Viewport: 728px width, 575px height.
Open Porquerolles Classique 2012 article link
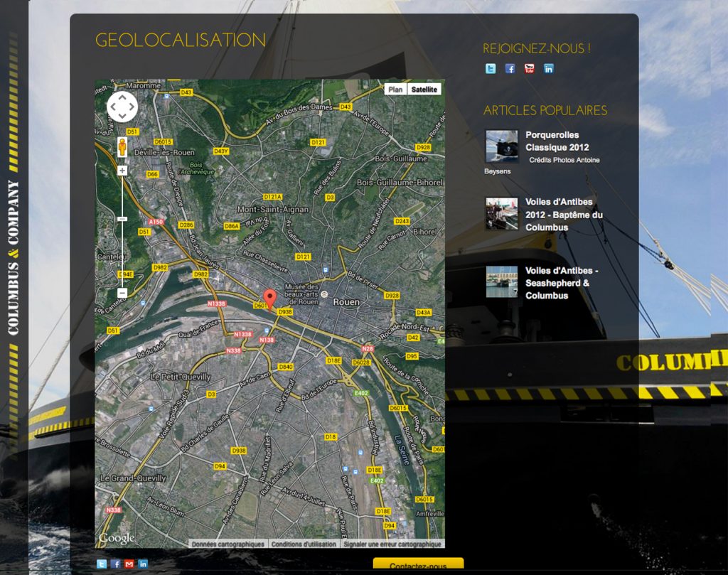557,141
